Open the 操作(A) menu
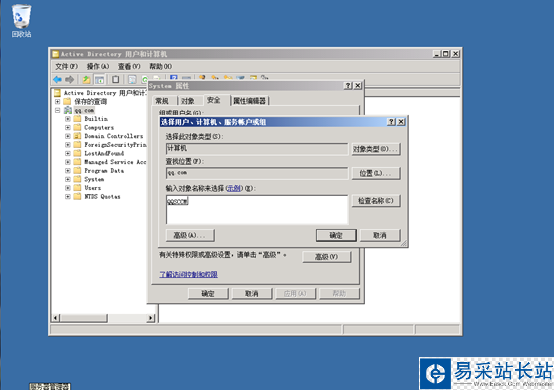This screenshot has width=554, height=390. 98,66
